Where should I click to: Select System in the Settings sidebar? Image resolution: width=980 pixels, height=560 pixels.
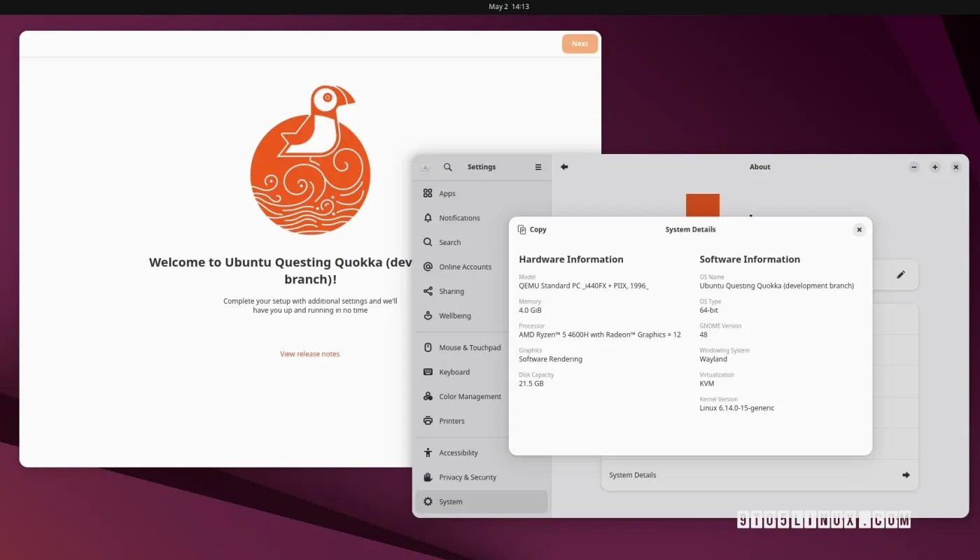tap(451, 501)
